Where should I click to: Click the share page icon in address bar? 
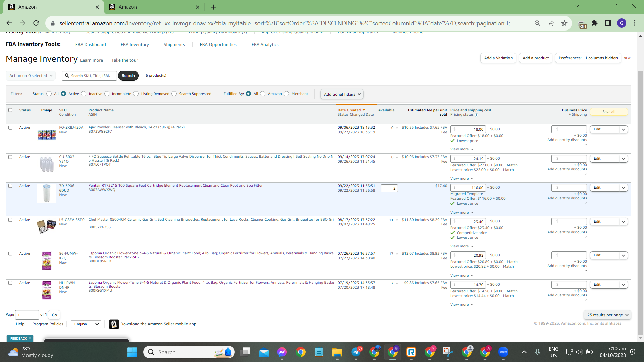551,23
